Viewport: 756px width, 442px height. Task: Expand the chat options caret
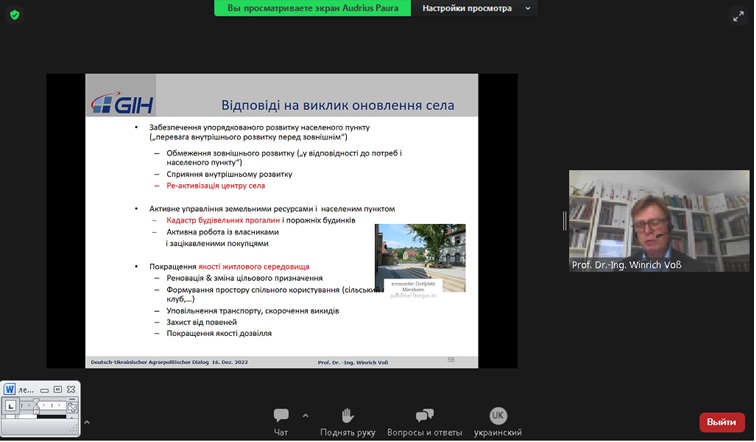tap(306, 415)
